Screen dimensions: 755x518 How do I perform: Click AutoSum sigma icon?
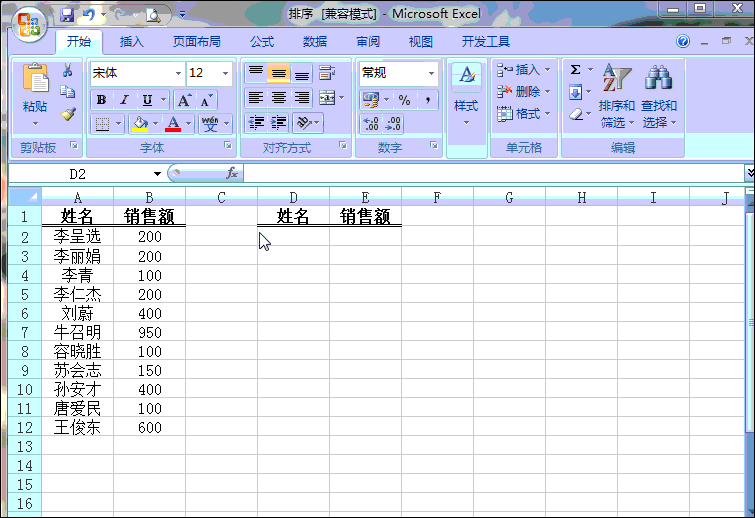pos(575,70)
